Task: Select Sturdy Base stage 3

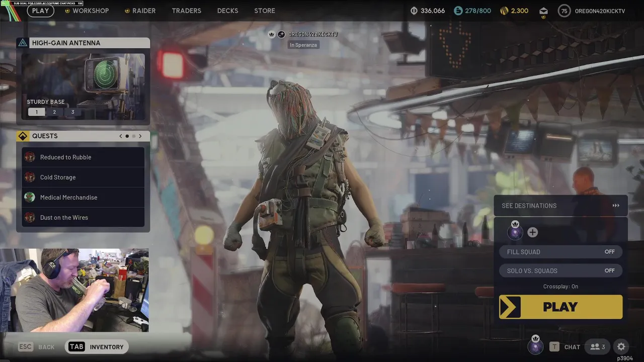Action: tap(72, 112)
